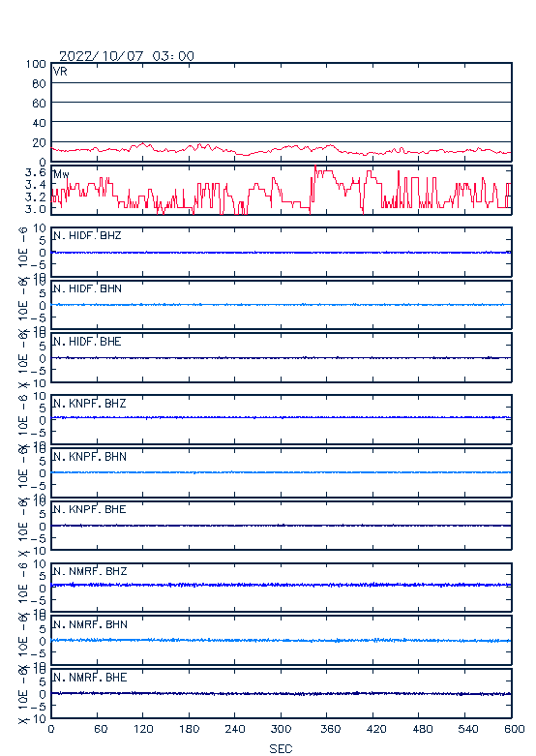Click the 100 value on VR axis
This screenshot has height=756, width=536.
click(36, 64)
